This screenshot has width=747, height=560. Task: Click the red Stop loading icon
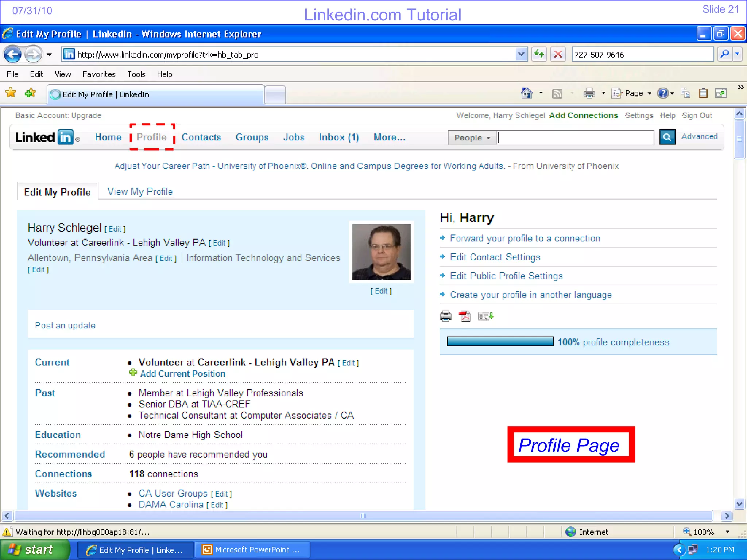tap(558, 54)
